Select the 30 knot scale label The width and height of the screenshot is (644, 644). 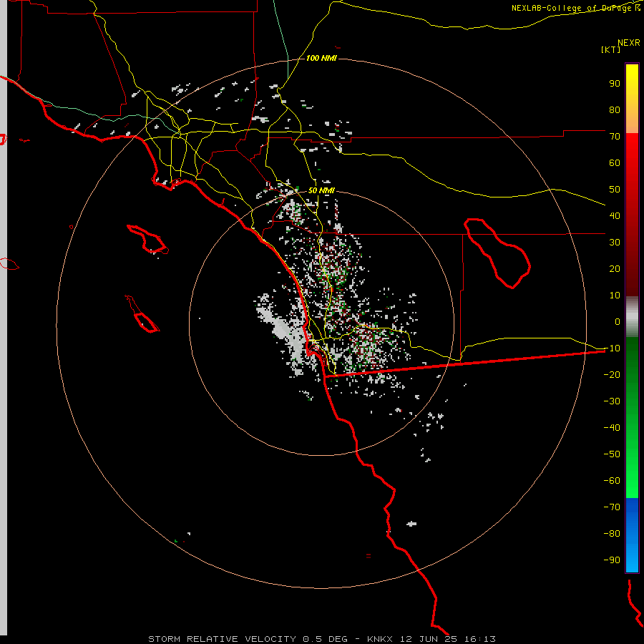615,243
